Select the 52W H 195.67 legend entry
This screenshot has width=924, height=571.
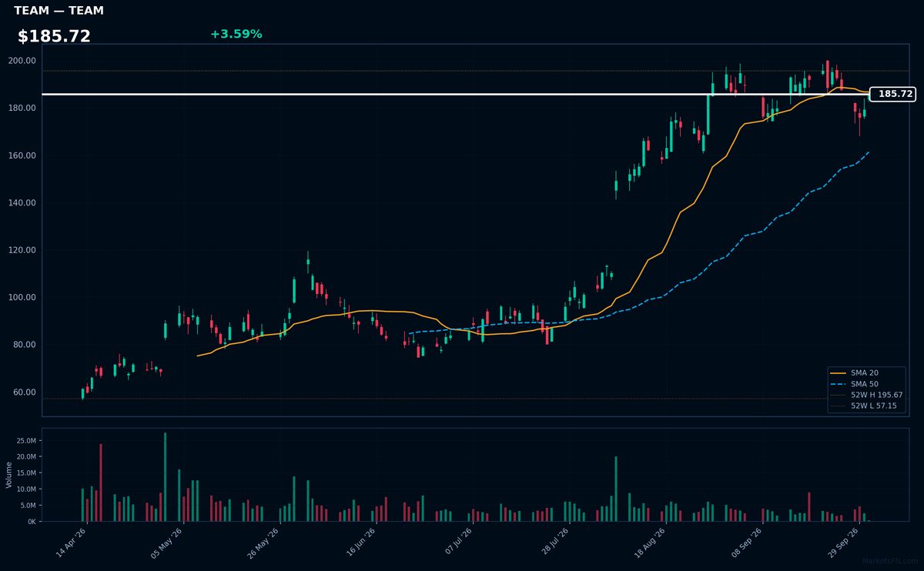click(866, 394)
